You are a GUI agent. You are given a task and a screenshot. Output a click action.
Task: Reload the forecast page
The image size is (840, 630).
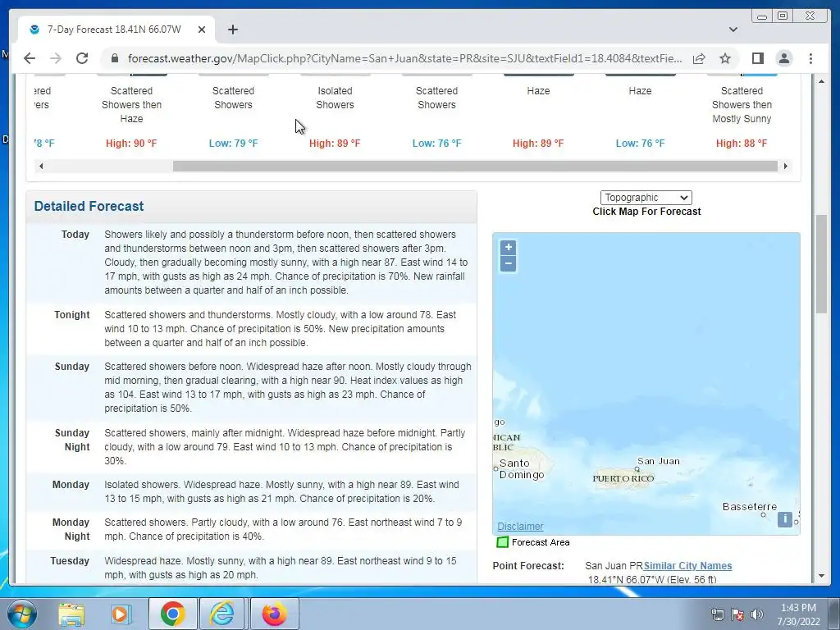(x=82, y=58)
